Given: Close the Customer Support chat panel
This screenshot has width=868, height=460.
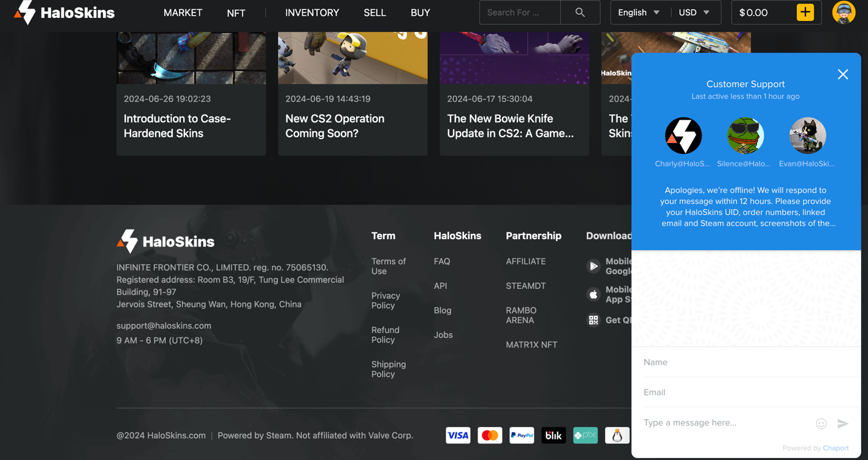Looking at the screenshot, I should click(843, 74).
